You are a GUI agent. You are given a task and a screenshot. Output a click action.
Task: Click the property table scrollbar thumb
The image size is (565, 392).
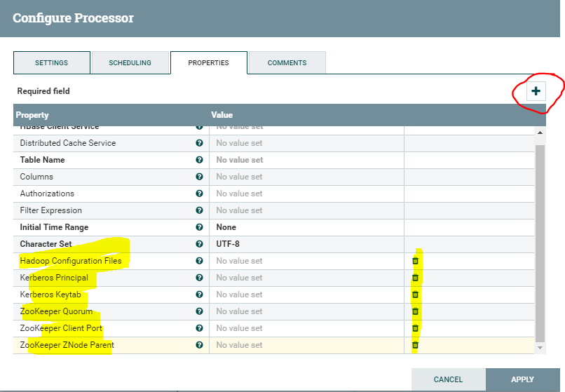click(x=540, y=243)
